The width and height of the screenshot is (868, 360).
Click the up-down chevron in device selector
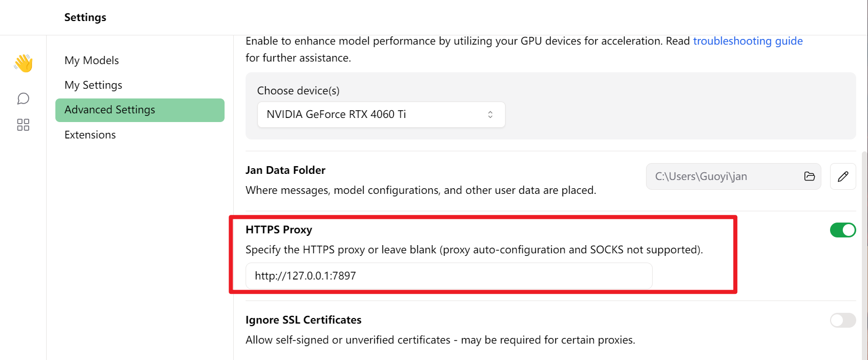(490, 114)
